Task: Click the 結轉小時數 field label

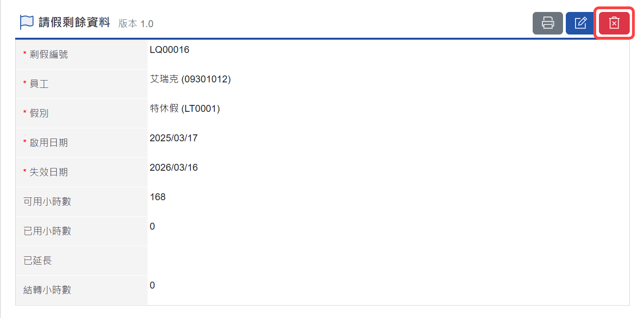Action: click(47, 290)
